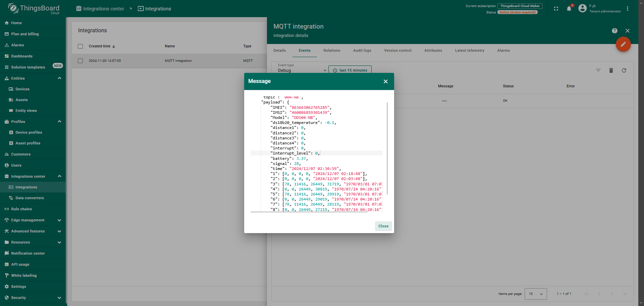Refresh the events list
This screenshot has height=306, width=644.
(x=624, y=70)
